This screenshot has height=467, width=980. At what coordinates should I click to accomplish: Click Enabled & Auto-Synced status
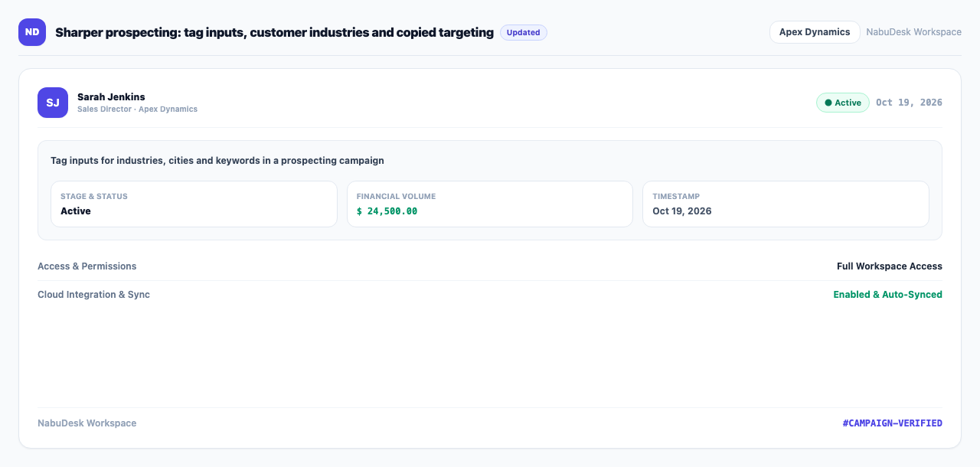coord(888,295)
